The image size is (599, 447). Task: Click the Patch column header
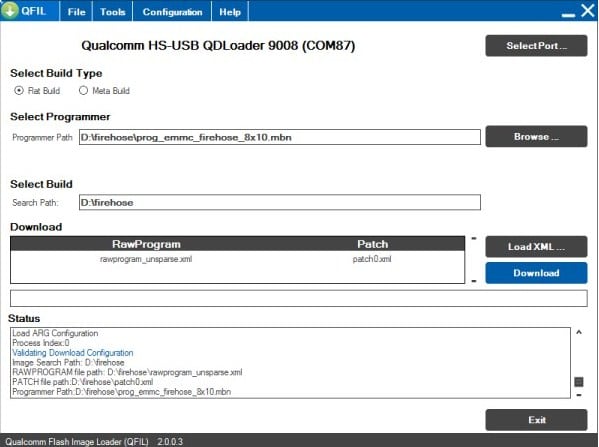click(372, 244)
